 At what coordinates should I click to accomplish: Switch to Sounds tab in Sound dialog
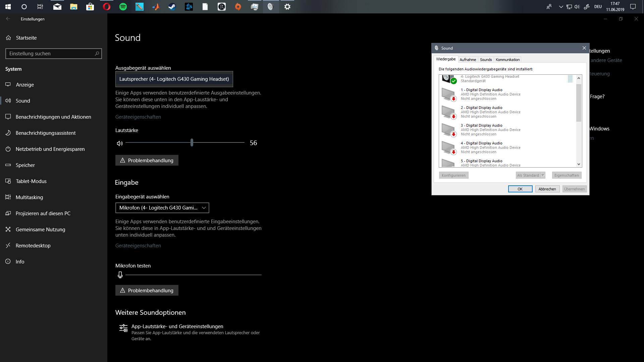486,60
